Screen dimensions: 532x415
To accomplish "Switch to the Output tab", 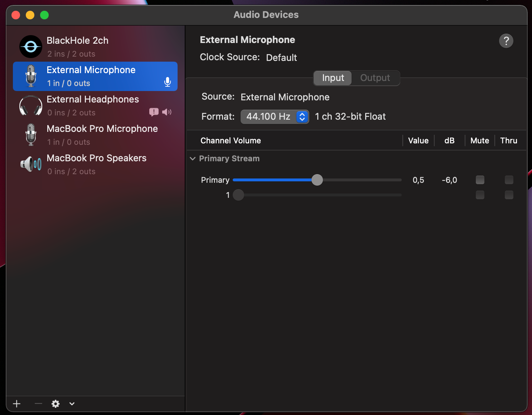I will pos(375,78).
